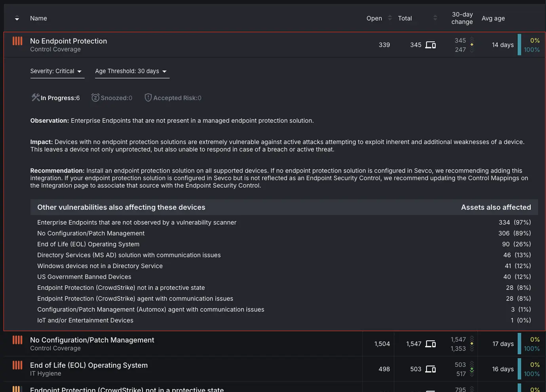Screen dimensions: 546x392
Task: Click 'Endpoint Protection (CrowdStrike) not in a protective state' list entry
Action: click(x=121, y=288)
